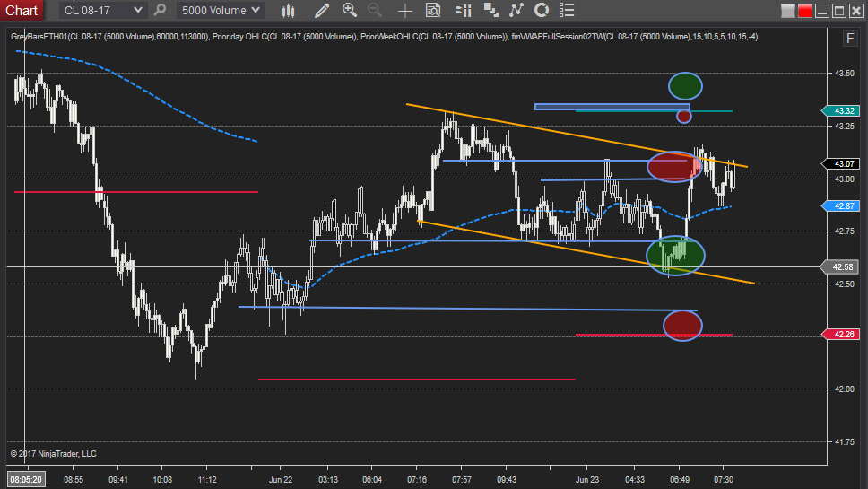Screen dimensions: 868x489
Task: Click the Chart window title tab
Action: point(22,10)
